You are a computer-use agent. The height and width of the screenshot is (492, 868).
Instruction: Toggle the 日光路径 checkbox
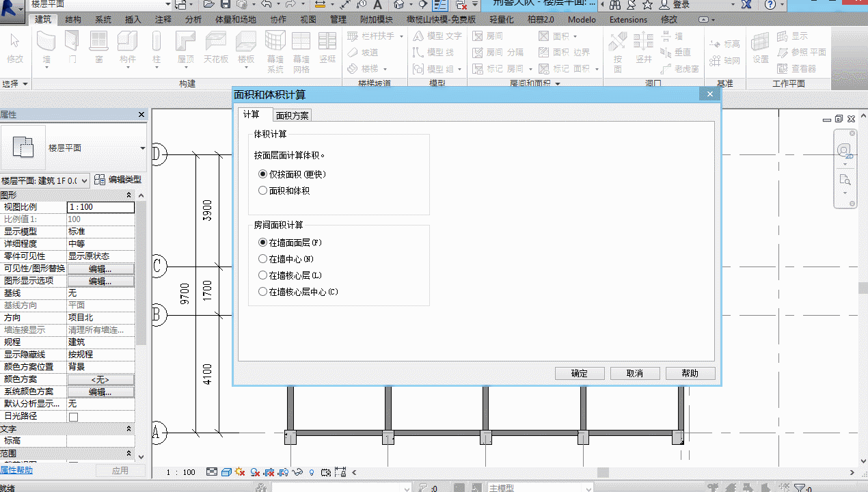point(73,417)
